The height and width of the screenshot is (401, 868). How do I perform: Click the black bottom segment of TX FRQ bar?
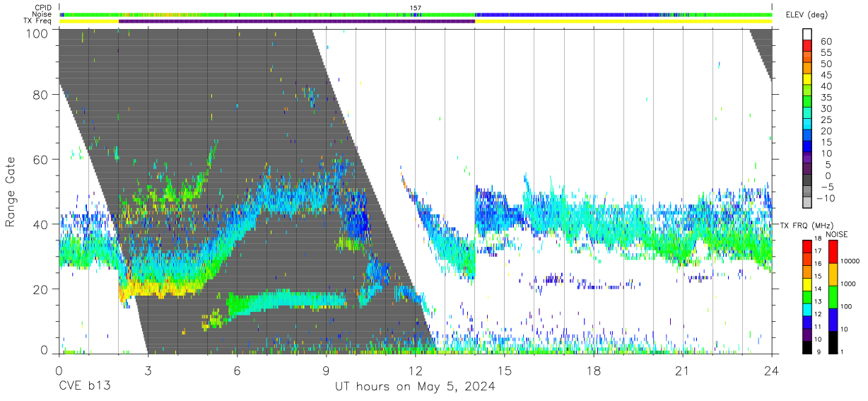(807, 346)
